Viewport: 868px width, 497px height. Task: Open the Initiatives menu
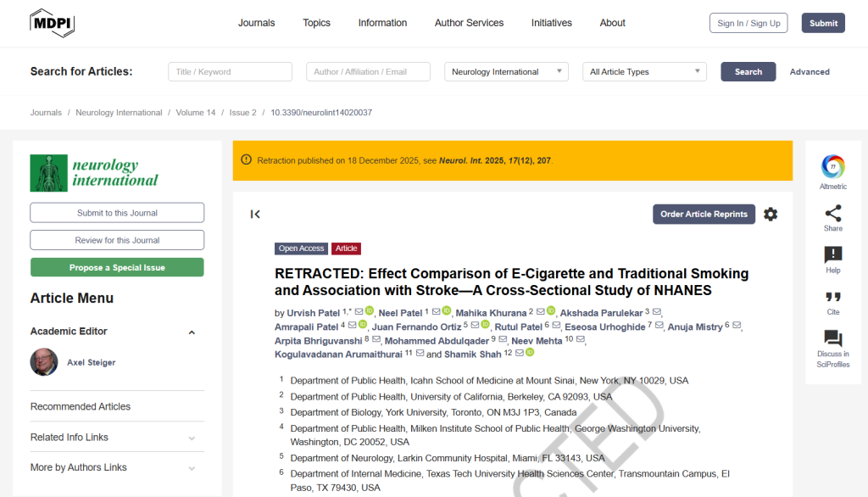[551, 23]
